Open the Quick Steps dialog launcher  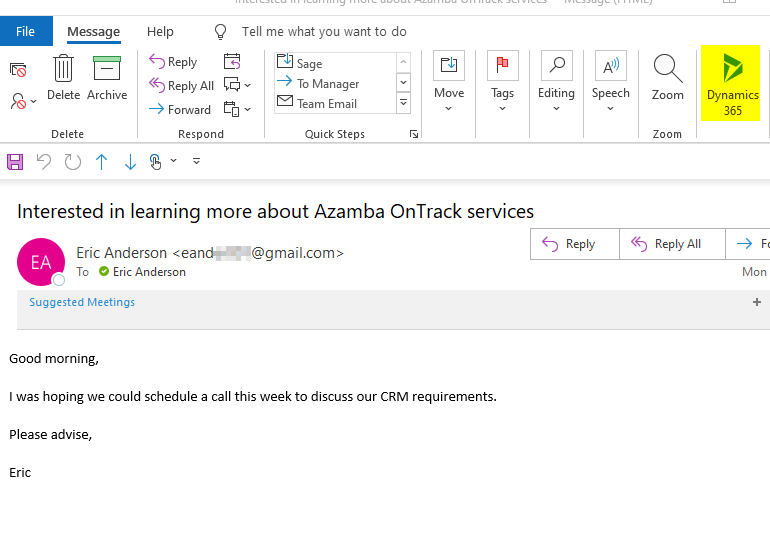pyautogui.click(x=414, y=134)
